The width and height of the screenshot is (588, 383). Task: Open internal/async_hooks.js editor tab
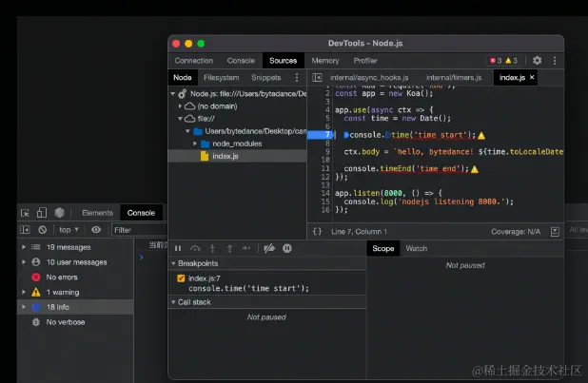[369, 78]
